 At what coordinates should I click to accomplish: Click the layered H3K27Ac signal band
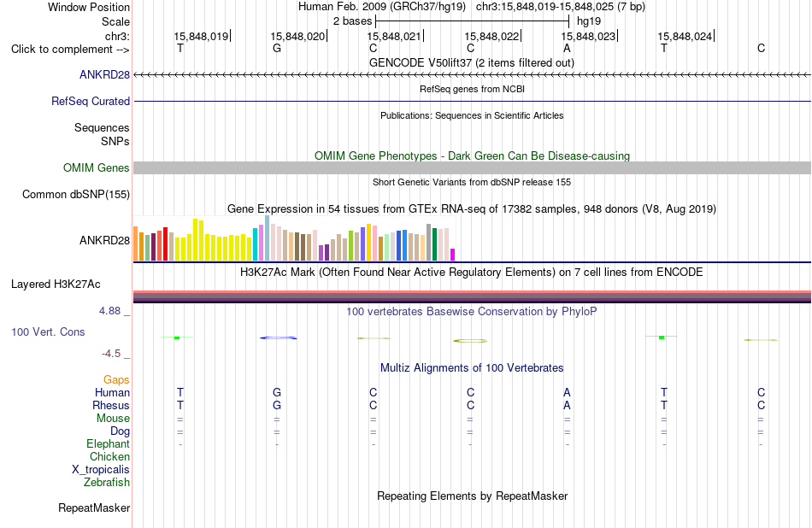(x=473, y=296)
